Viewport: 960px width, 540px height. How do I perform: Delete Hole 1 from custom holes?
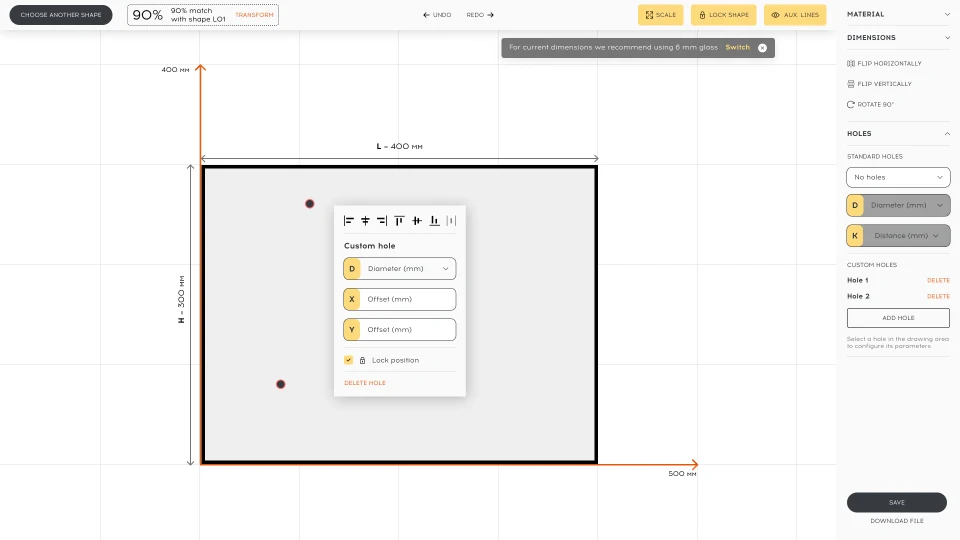[938, 280]
